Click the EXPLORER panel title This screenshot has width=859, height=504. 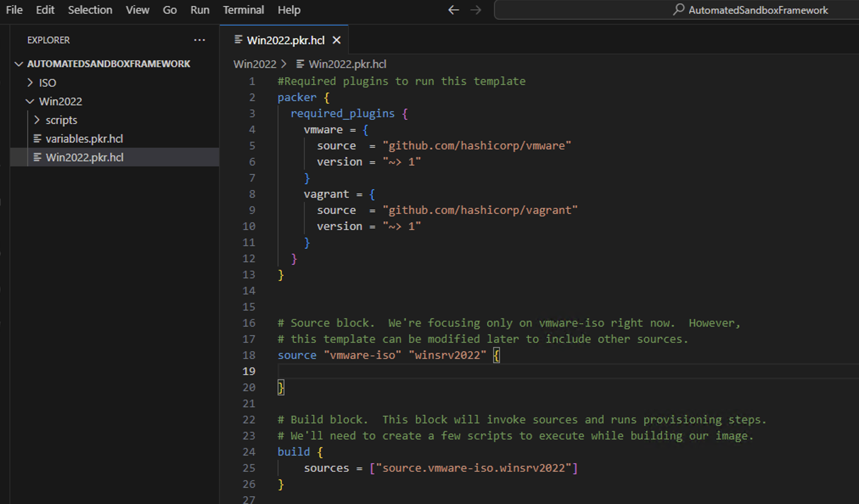pos(48,40)
